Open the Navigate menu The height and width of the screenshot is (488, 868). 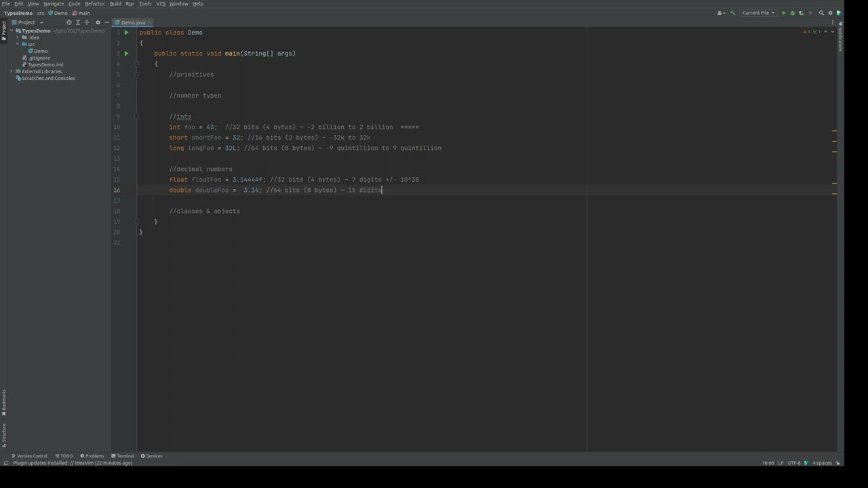54,3
